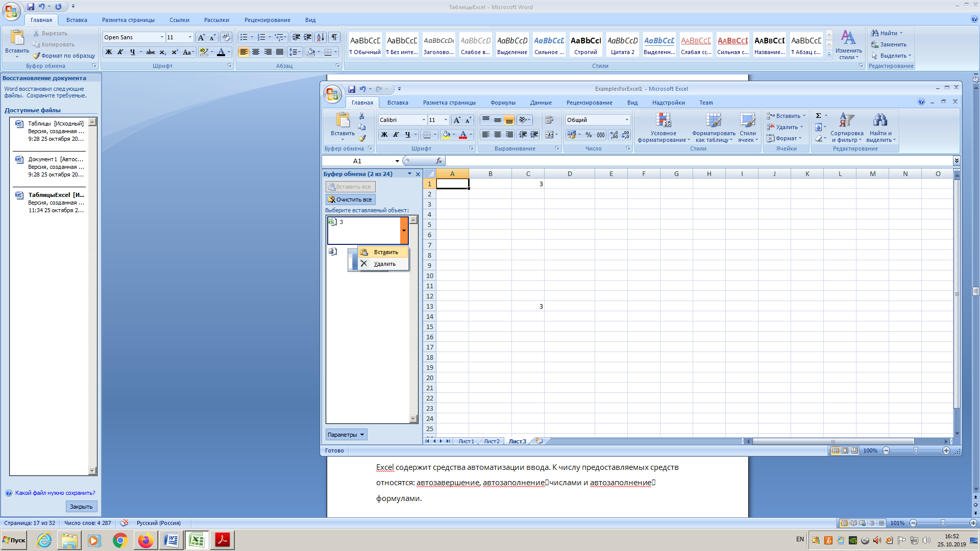Expand the formula bar
The width and height of the screenshot is (980, 551).
[x=956, y=161]
